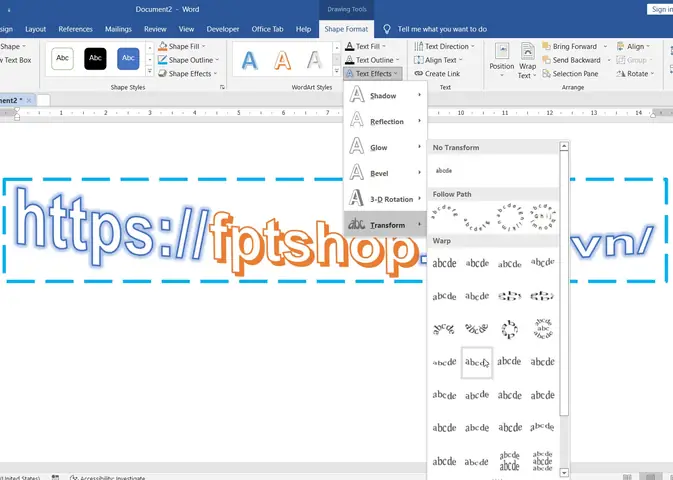Select the blue filled Abc shape style

pyautogui.click(x=128, y=58)
